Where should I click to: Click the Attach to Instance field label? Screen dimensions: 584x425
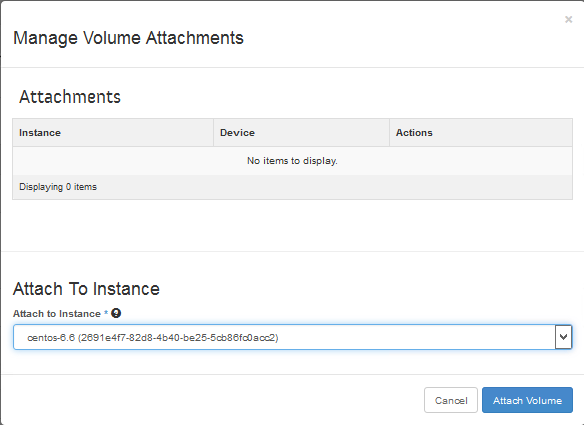(57, 314)
